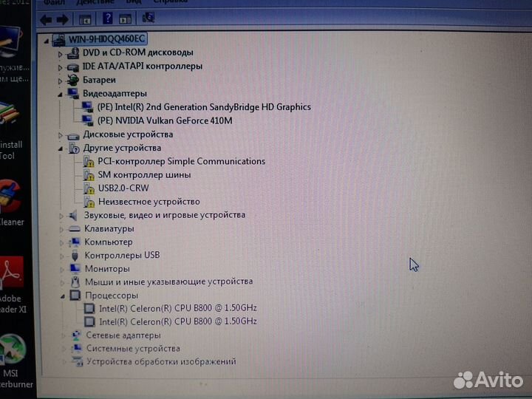Click the scan for hardware changes icon

[x=149, y=17]
